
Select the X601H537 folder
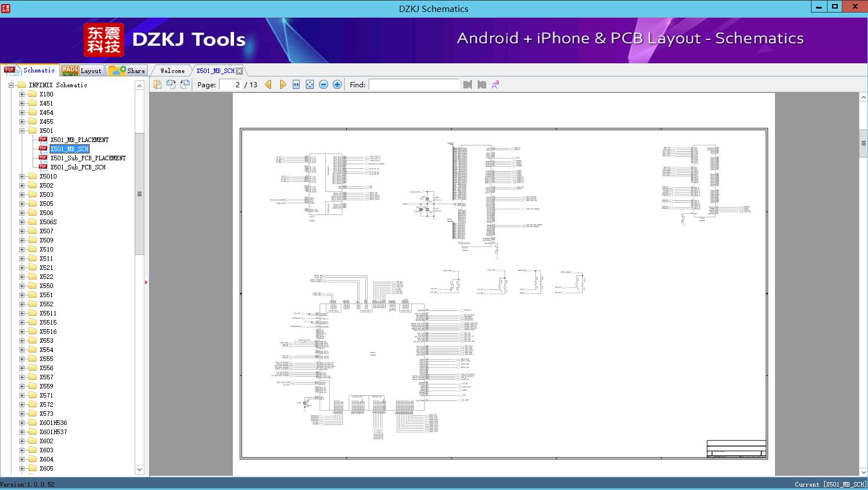[53, 432]
